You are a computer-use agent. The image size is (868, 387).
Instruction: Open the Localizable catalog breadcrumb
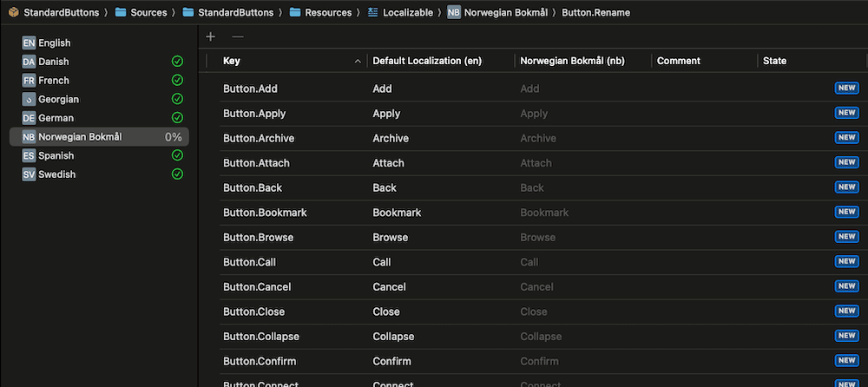pyautogui.click(x=400, y=12)
